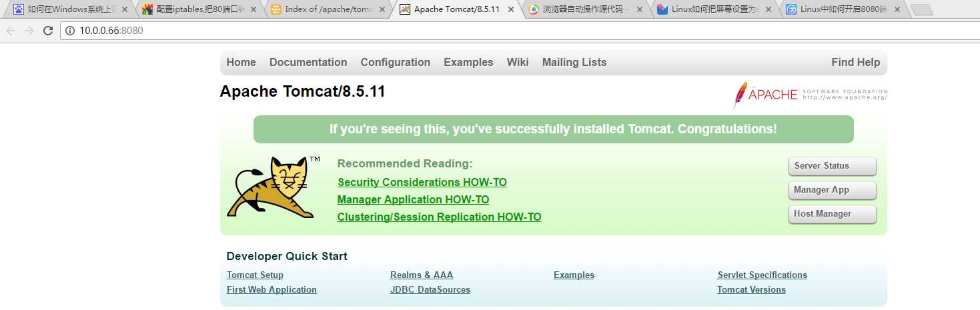Open the Tomcat Setup link
Screen dimensions: 980x310
point(255,275)
